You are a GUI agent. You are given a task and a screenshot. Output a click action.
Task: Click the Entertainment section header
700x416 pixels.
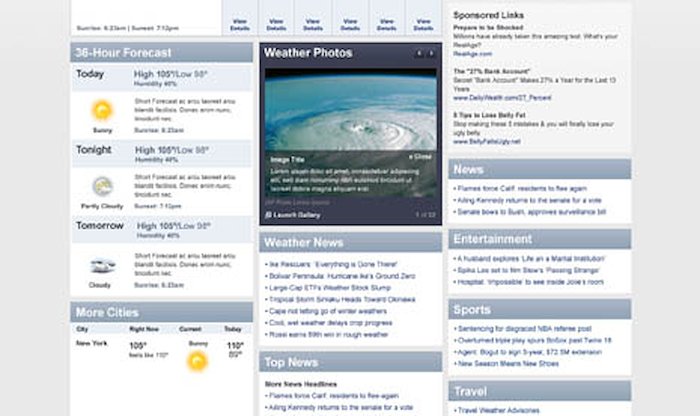[x=540, y=239]
